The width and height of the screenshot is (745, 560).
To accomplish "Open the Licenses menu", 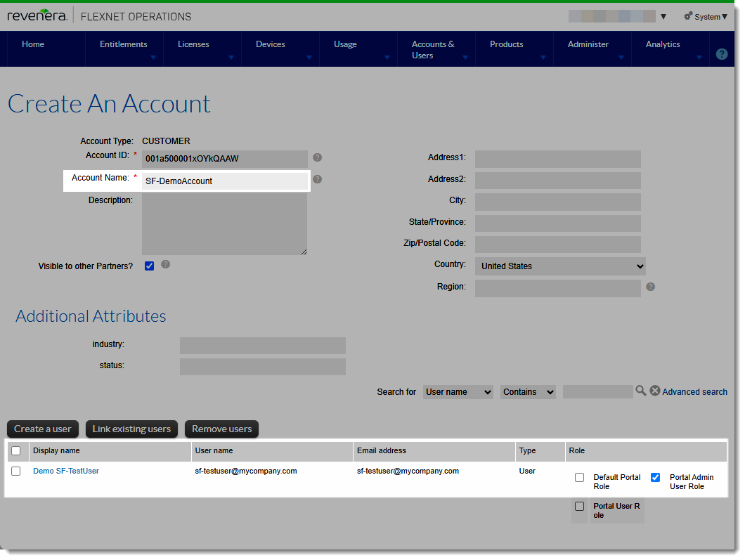I will point(193,44).
